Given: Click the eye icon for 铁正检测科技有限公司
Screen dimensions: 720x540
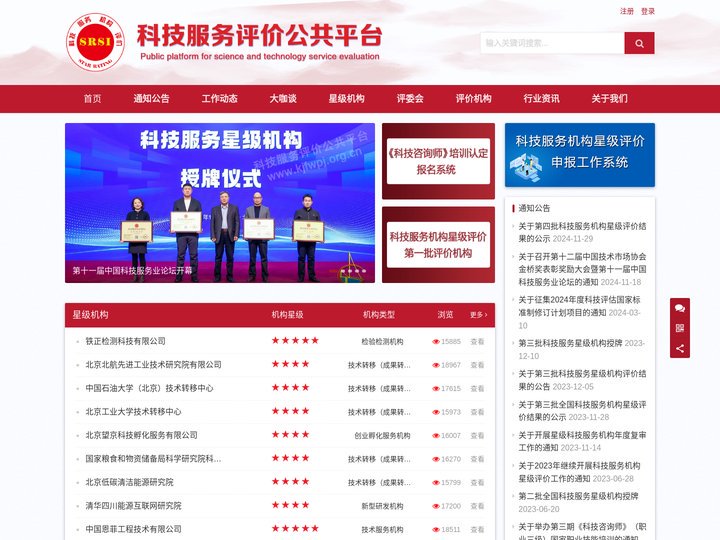Looking at the screenshot, I should (436, 342).
